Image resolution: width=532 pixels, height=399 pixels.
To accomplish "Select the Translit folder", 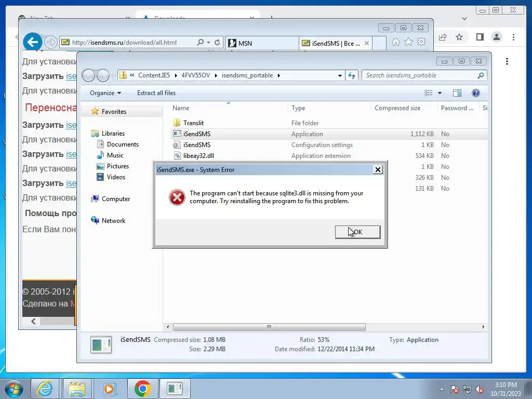I will click(193, 123).
